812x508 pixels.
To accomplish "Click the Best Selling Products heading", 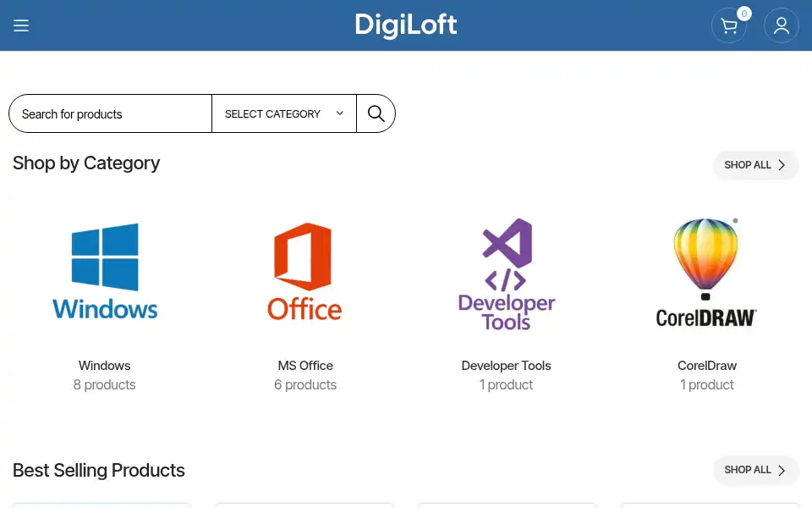I will pyautogui.click(x=99, y=470).
